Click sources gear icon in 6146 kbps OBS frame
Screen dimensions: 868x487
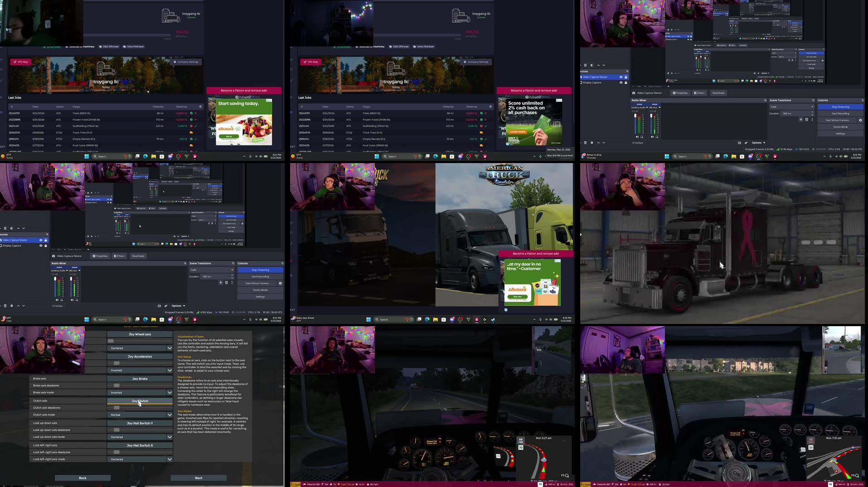tap(592, 143)
